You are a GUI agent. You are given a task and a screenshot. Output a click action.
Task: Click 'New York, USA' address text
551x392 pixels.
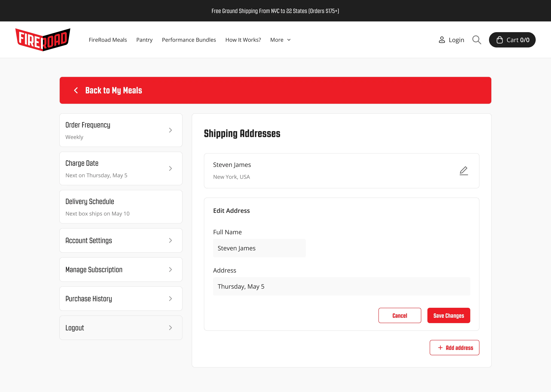click(x=231, y=177)
